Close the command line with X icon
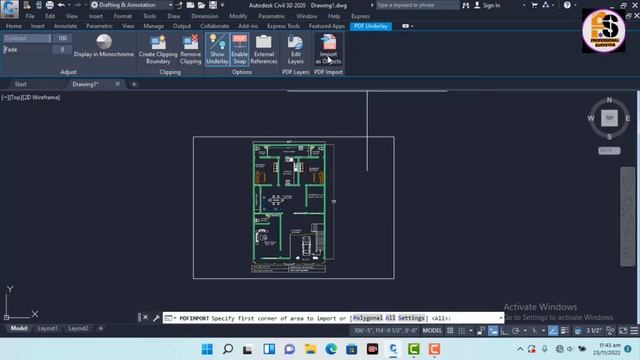640x360 pixels. (x=145, y=318)
